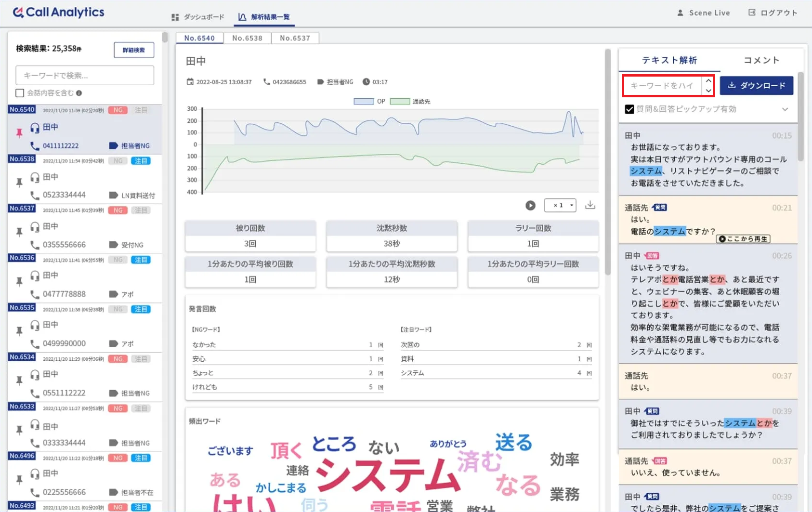Click the center panel vertical scrollbar
812x512 pixels.
coord(608,161)
